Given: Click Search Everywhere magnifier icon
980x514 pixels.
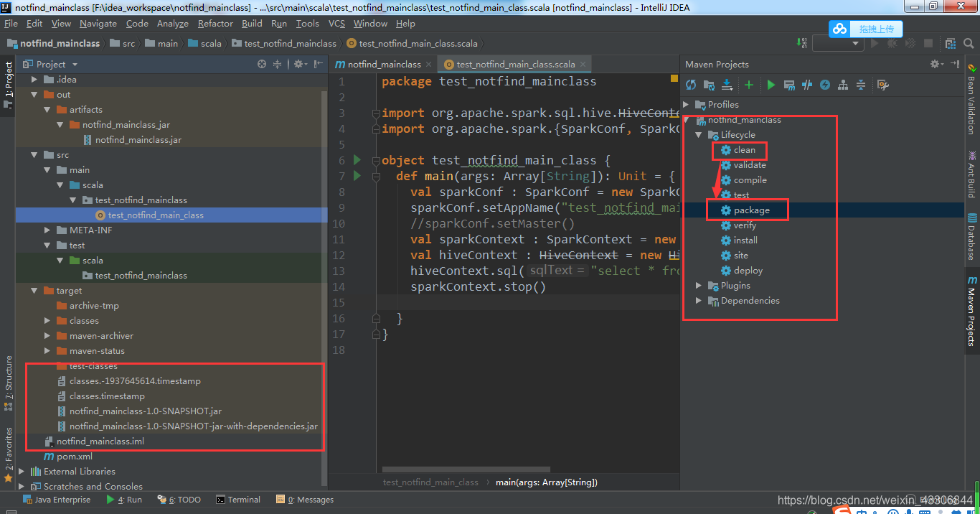Looking at the screenshot, I should coord(968,43).
